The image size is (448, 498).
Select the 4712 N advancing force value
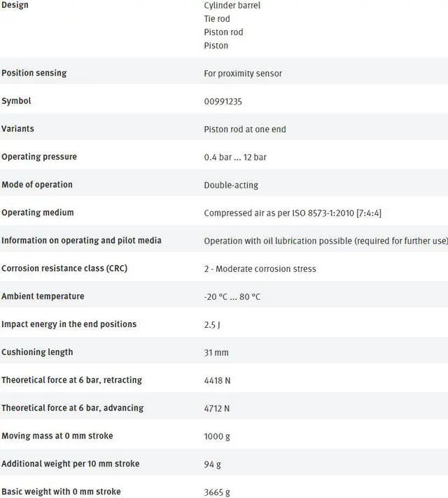[217, 408]
